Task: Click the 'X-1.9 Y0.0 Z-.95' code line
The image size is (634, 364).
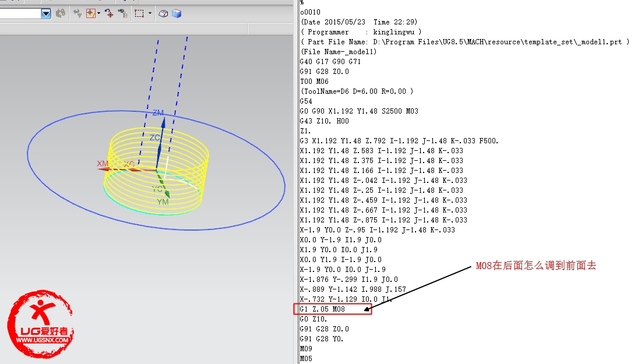Action: pos(377,230)
